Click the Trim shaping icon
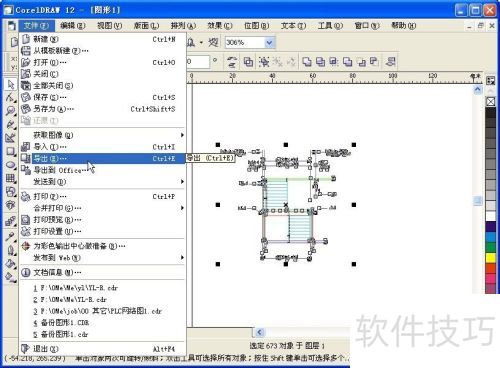 pyautogui.click(x=320, y=62)
